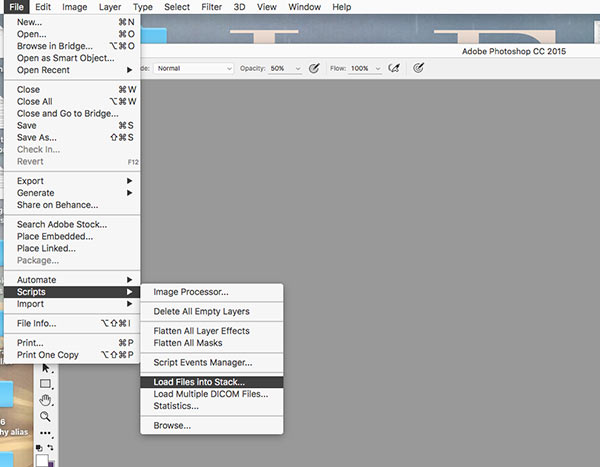Open the File menu
Screen dimensions: 600x467
click(x=16, y=7)
